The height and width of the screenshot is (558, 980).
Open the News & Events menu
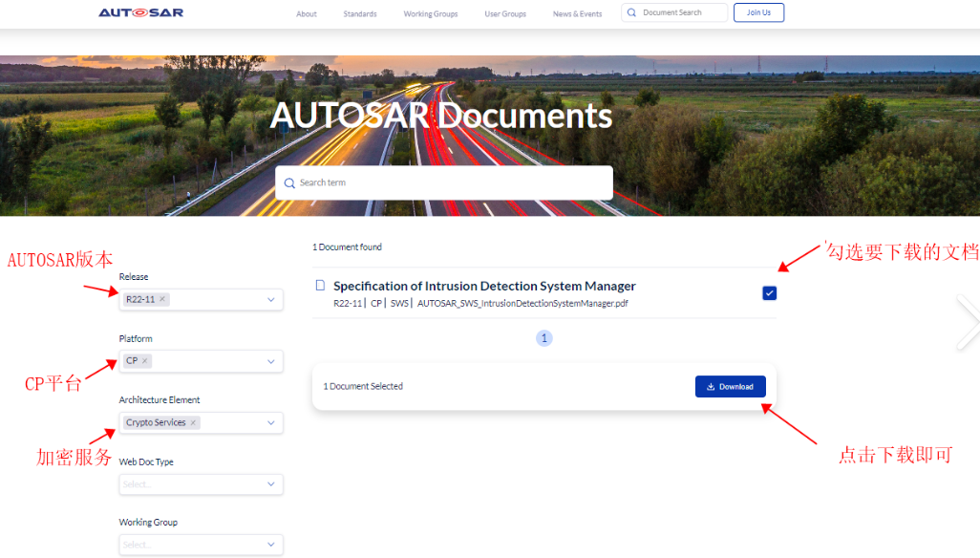coord(578,13)
